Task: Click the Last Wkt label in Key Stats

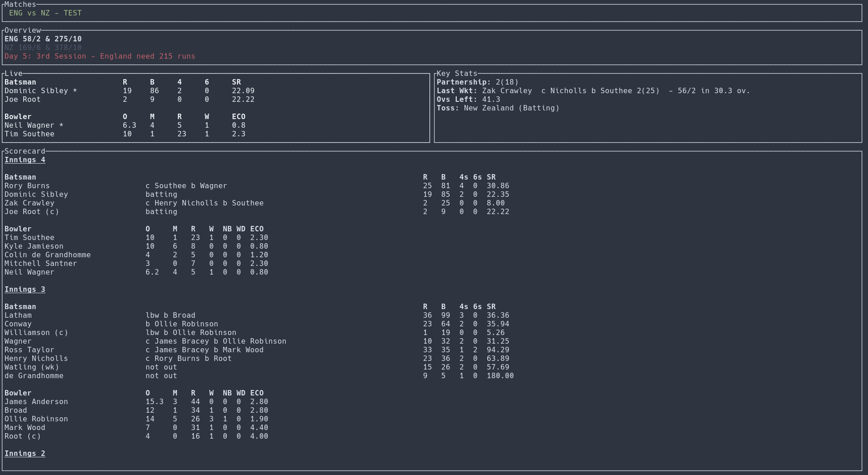Action: tap(457, 91)
